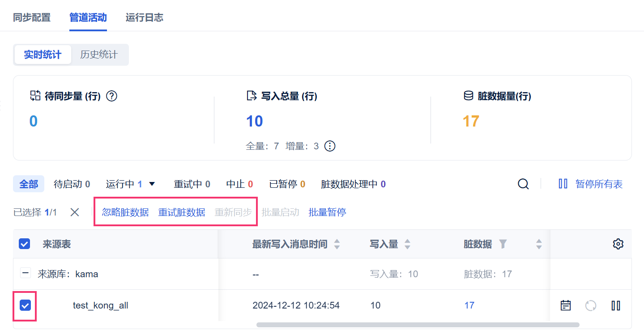Viewport: 644px width, 334px height.
Task: Open the more-details icon next to 增量
Action: [330, 146]
